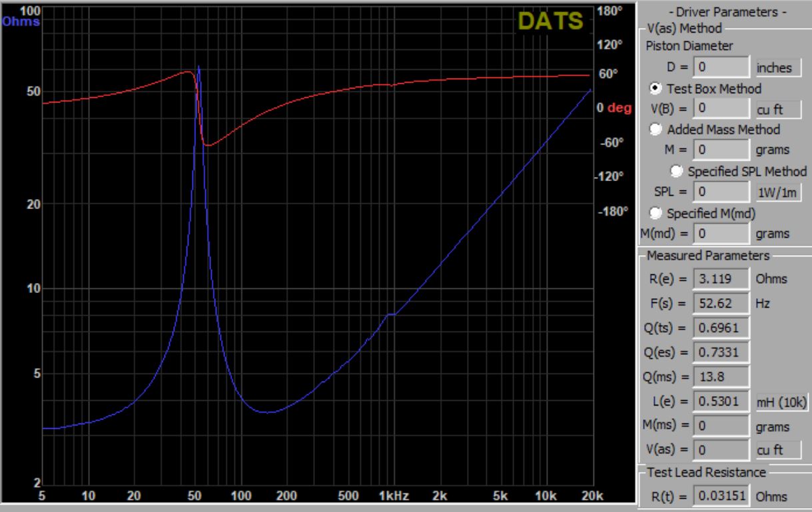Click the Hz unit label beside F(s)
The width and height of the screenshot is (812, 512).
tap(762, 304)
